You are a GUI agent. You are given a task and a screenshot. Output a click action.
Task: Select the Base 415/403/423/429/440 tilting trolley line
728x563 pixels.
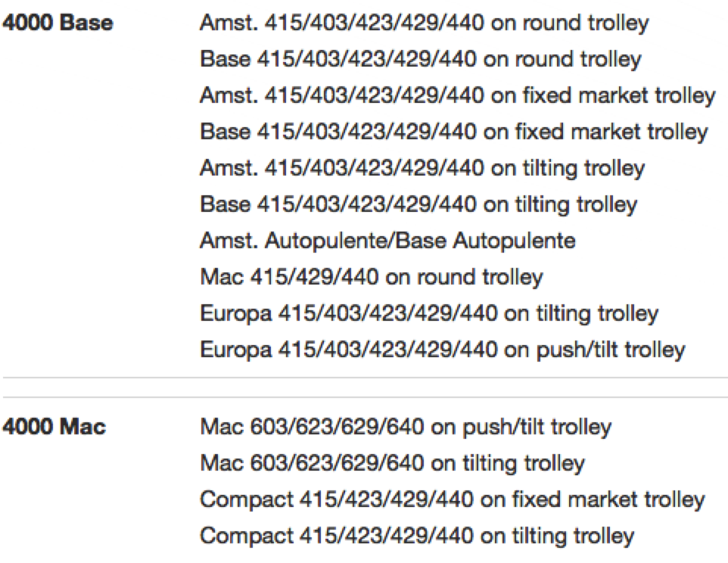(x=418, y=204)
